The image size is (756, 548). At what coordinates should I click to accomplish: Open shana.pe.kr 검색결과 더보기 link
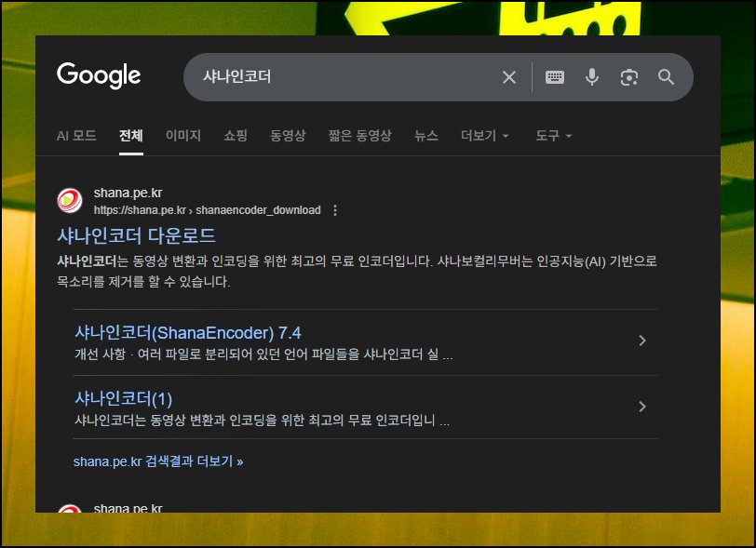(158, 461)
